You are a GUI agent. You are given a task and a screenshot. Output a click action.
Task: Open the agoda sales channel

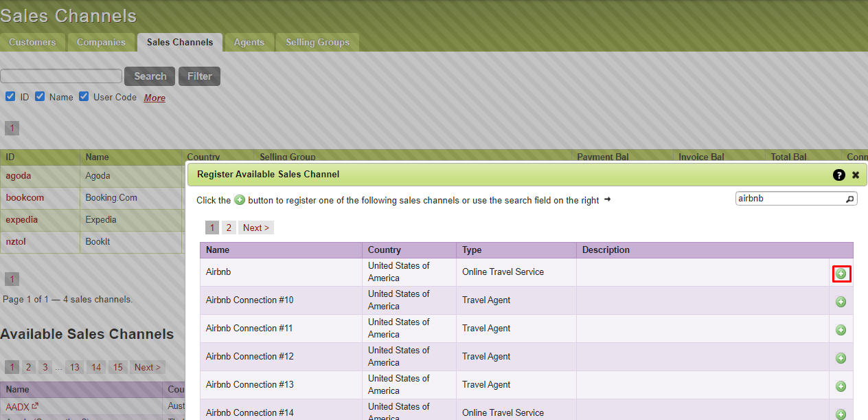(x=19, y=175)
